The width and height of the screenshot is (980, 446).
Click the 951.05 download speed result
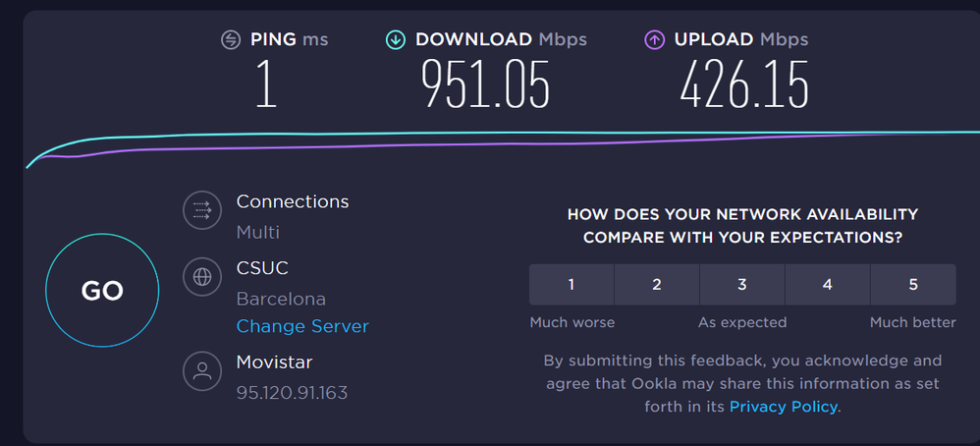coord(485,84)
